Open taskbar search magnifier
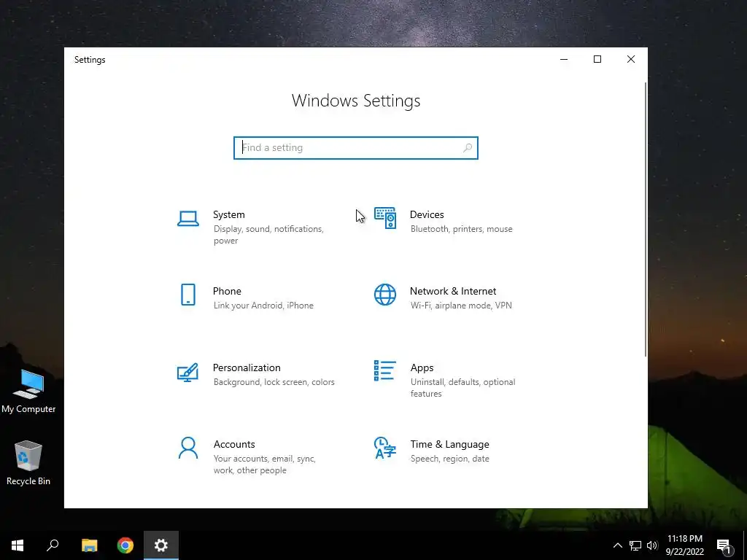Screen dimensions: 747x560 pyautogui.click(x=53, y=545)
